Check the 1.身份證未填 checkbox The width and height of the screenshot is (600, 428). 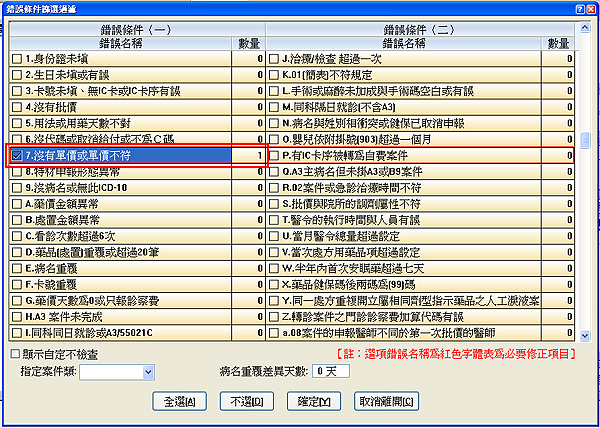(x=16, y=59)
